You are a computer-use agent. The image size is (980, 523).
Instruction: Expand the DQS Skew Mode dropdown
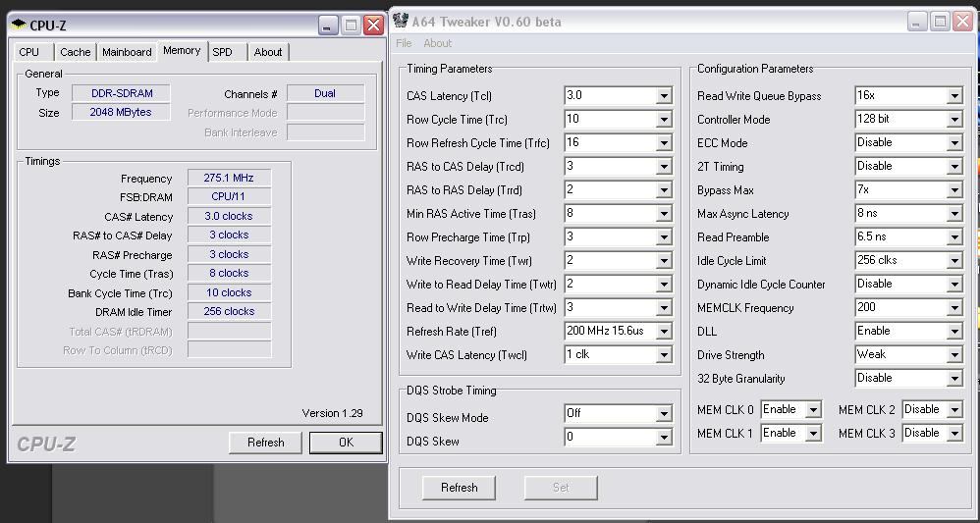tap(664, 414)
